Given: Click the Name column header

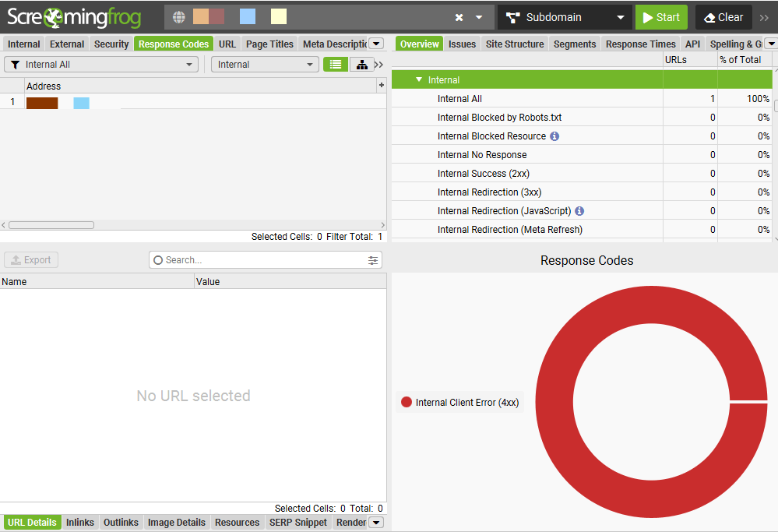Looking at the screenshot, I should (x=97, y=282).
